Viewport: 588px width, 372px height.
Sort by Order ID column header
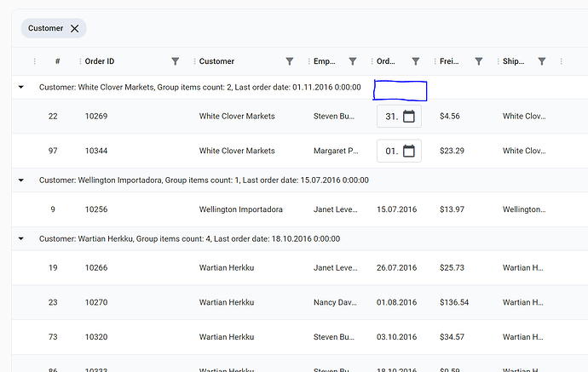pyautogui.click(x=100, y=61)
